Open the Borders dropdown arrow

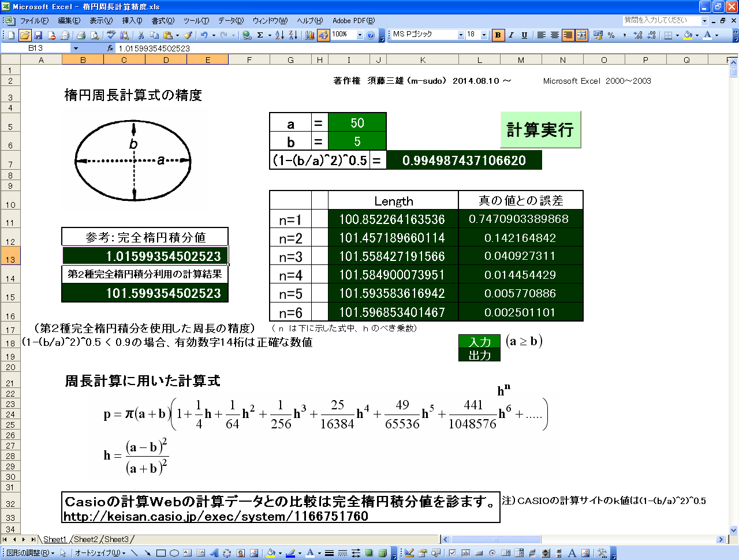point(677,35)
